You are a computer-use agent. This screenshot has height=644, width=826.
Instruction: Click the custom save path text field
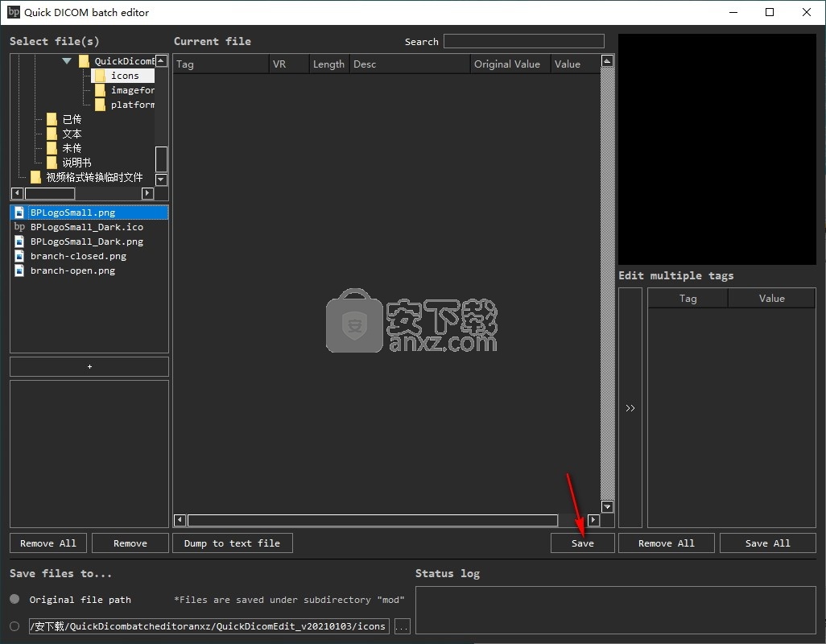[x=209, y=626]
